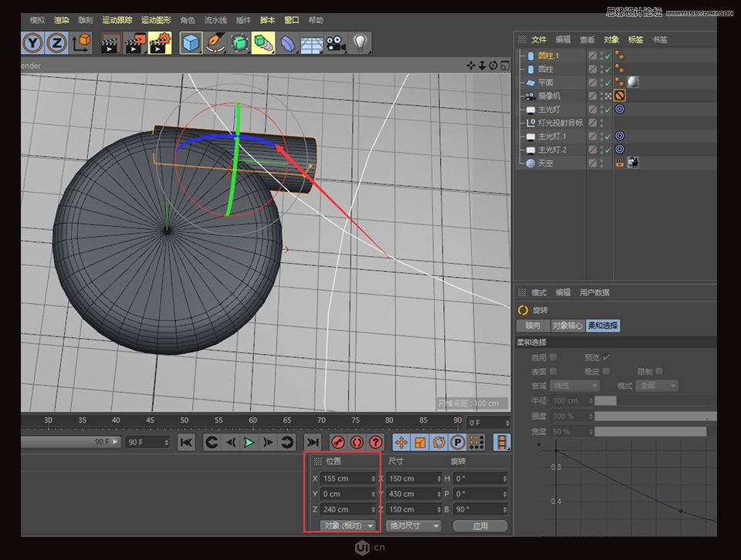Select the move tool icon above the coordinates panel
741x560 pixels.
pos(401,442)
